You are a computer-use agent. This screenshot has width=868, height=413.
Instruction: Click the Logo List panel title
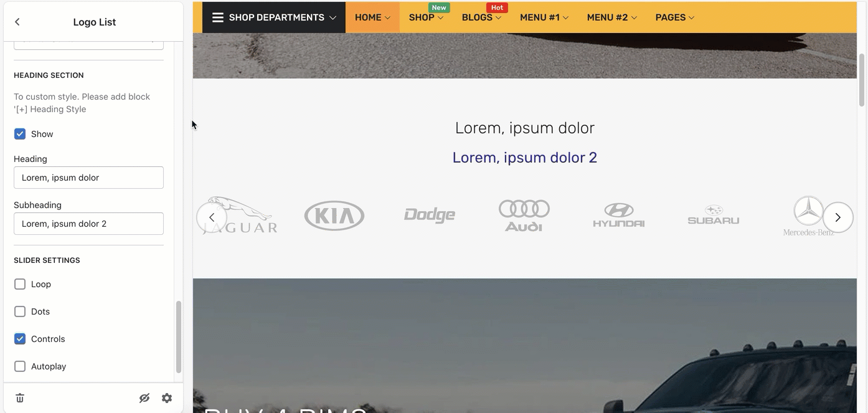tap(95, 22)
